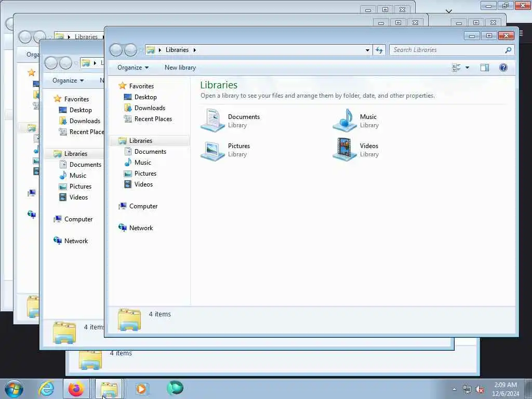Viewport: 532px width, 399px height.
Task: Click the New library button
Action: [x=180, y=68]
